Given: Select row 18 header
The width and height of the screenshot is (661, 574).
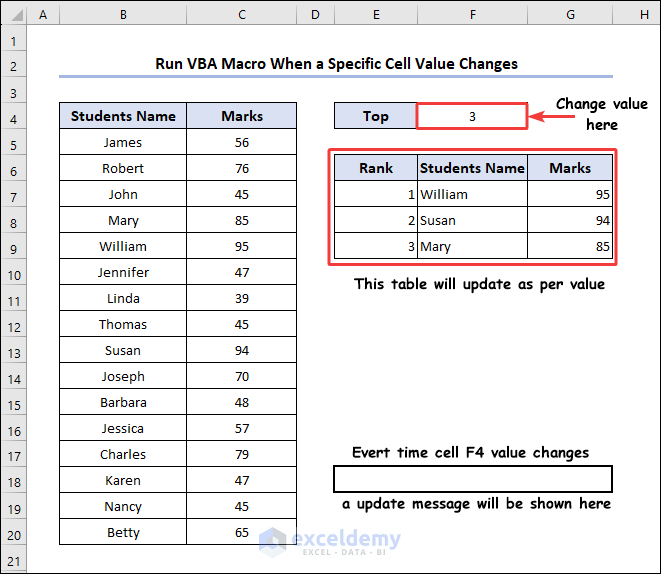Looking at the screenshot, I should [13, 482].
